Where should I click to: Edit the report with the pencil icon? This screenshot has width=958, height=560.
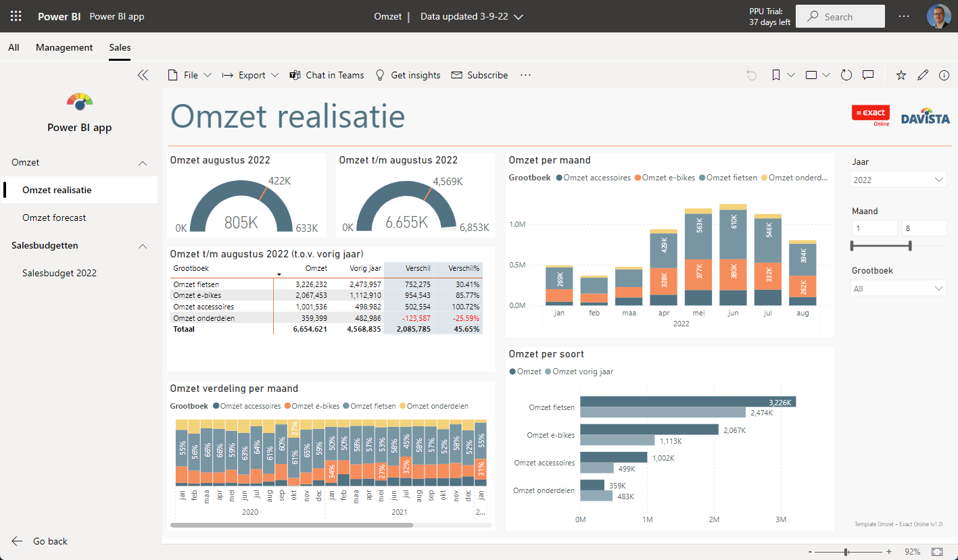pos(923,75)
